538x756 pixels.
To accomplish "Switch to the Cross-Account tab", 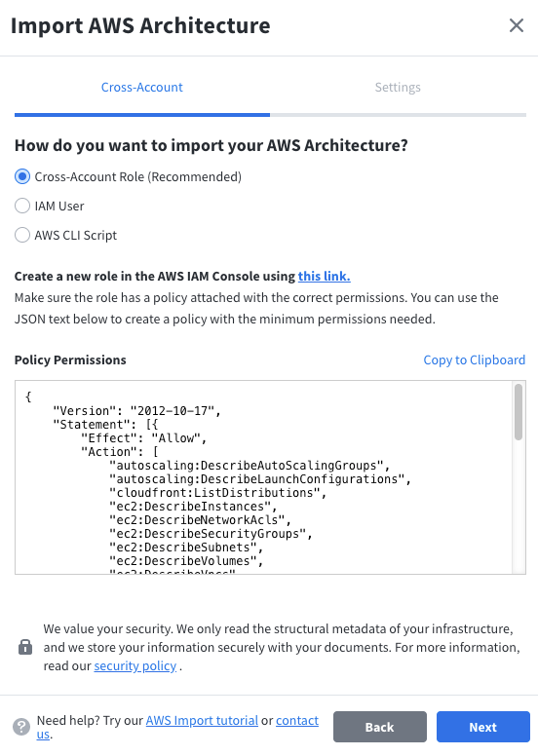I will pos(142,88).
